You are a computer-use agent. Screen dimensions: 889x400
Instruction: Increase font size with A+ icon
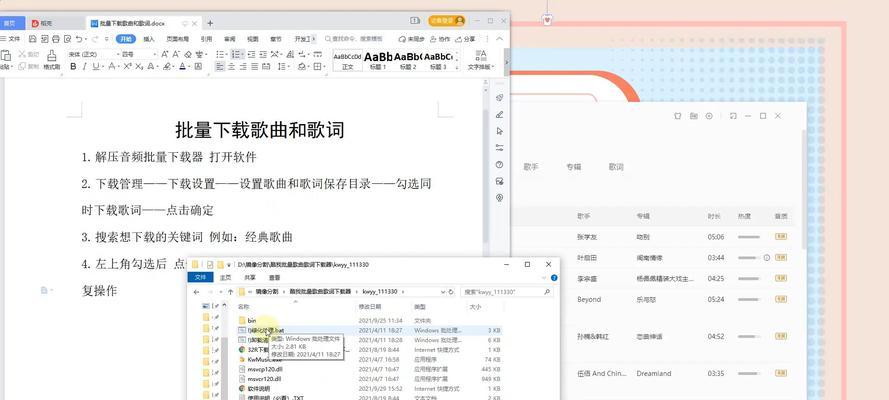pos(165,54)
